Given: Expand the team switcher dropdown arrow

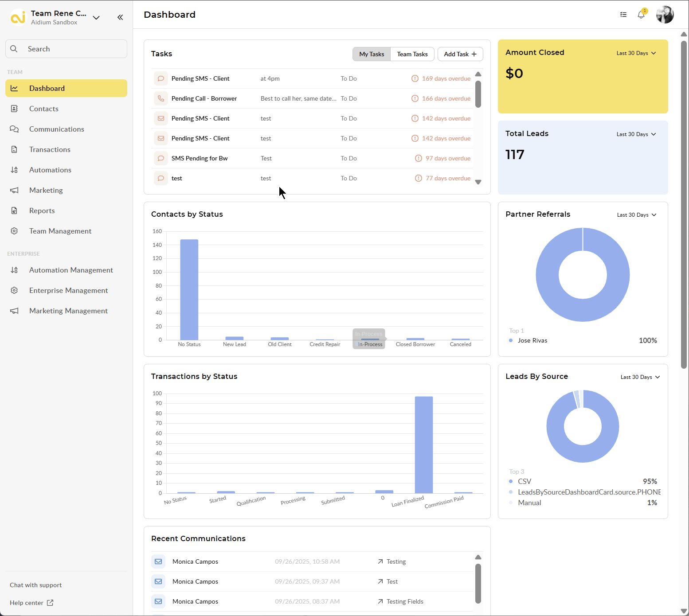Looking at the screenshot, I should coord(96,18).
